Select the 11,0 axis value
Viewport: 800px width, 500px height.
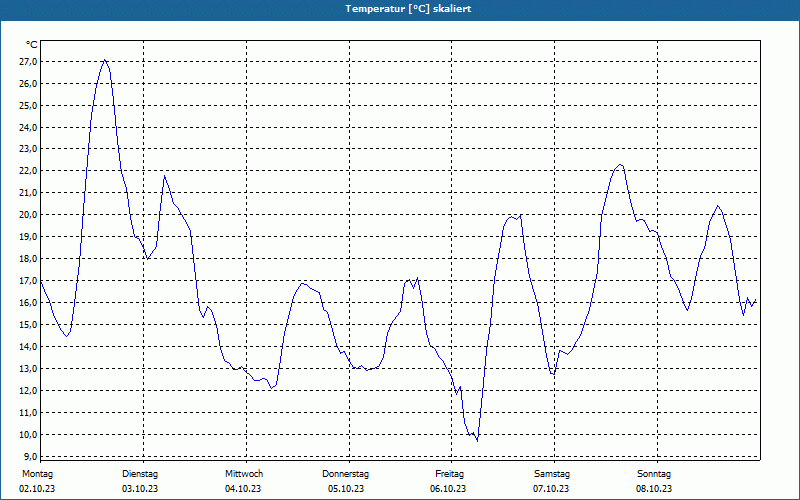coord(28,413)
